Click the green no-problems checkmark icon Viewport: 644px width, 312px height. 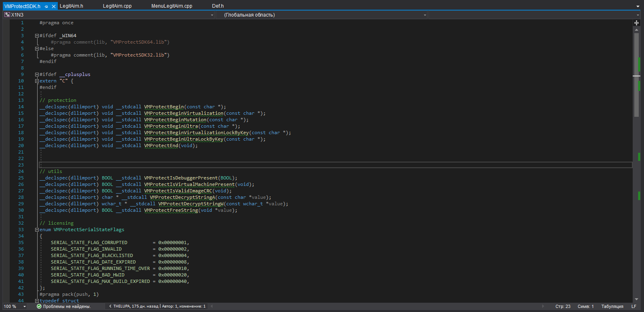point(39,306)
